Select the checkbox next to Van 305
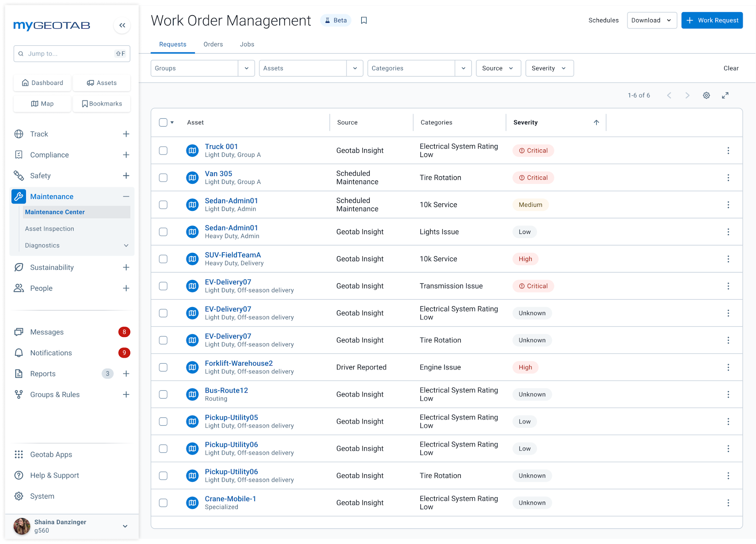The width and height of the screenshot is (756, 544). (163, 177)
